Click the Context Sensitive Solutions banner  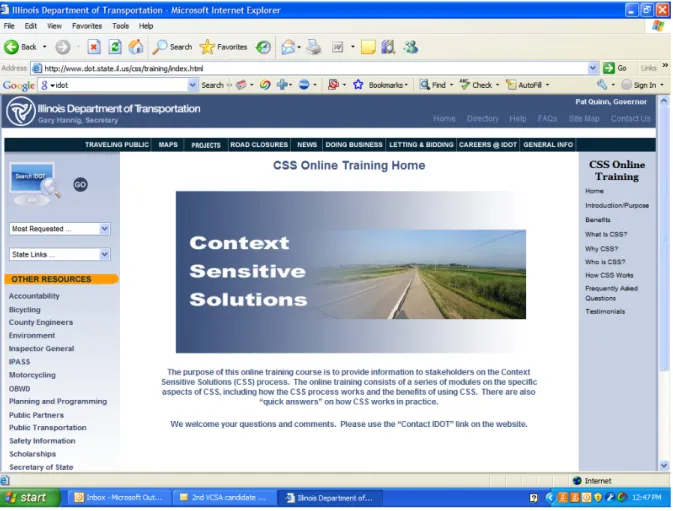point(351,272)
